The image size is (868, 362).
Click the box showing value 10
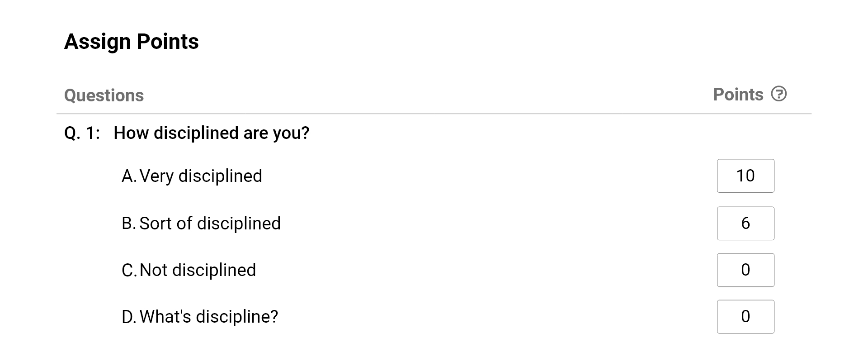click(x=745, y=176)
